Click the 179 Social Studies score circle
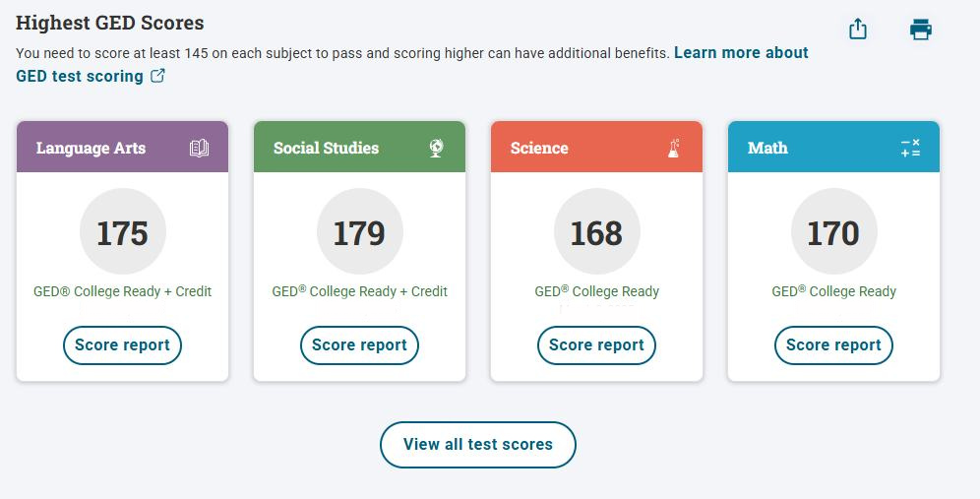This screenshot has height=499, width=980. pos(359,232)
